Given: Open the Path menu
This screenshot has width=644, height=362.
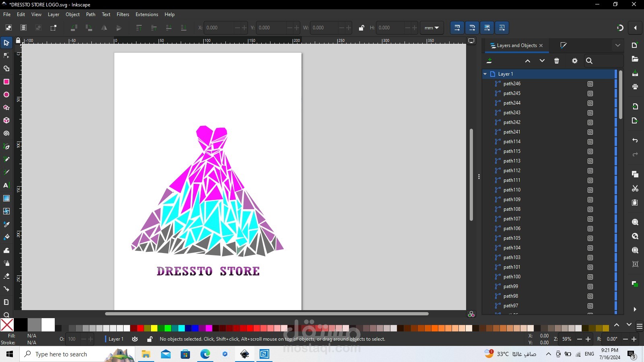Looking at the screenshot, I should click(91, 14).
